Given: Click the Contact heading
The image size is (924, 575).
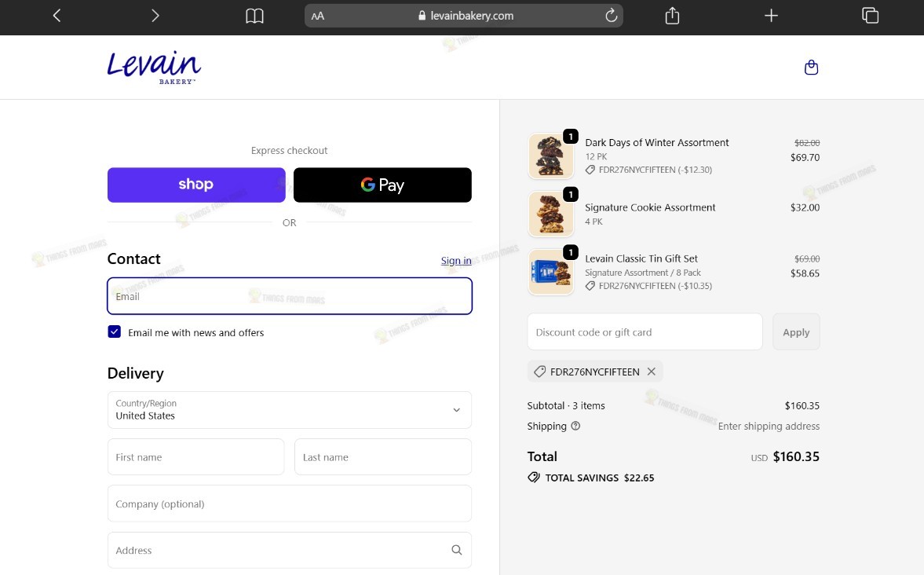Looking at the screenshot, I should coord(133,259).
